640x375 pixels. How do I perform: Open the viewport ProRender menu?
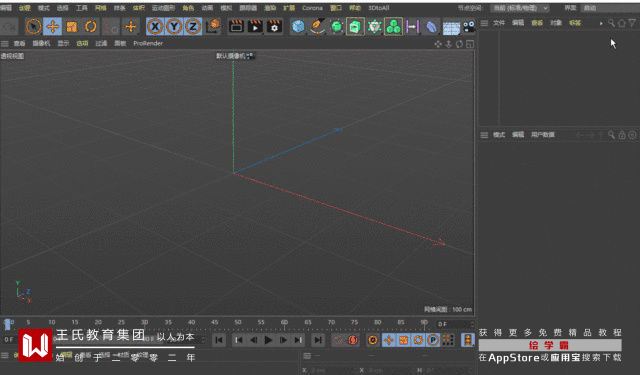click(148, 44)
